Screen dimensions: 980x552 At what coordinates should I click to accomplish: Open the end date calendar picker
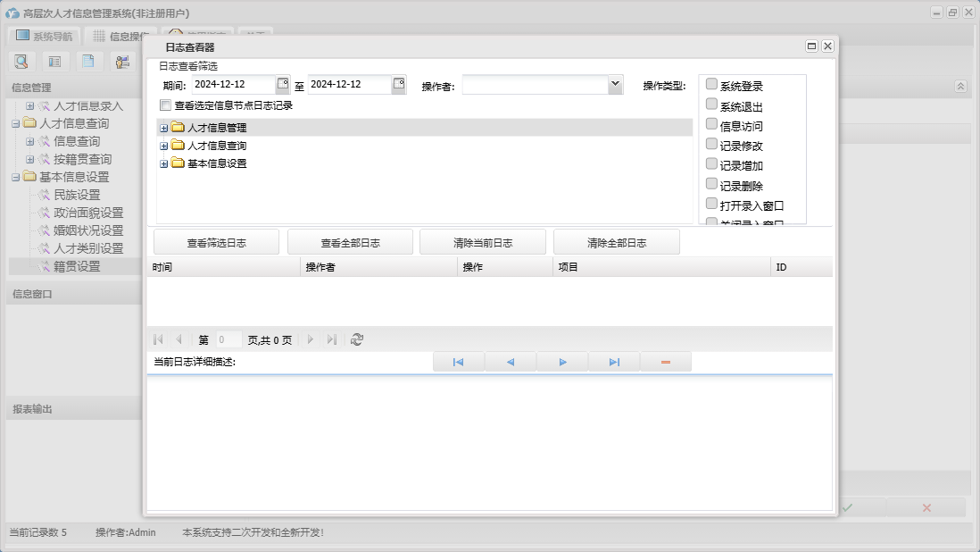click(399, 84)
